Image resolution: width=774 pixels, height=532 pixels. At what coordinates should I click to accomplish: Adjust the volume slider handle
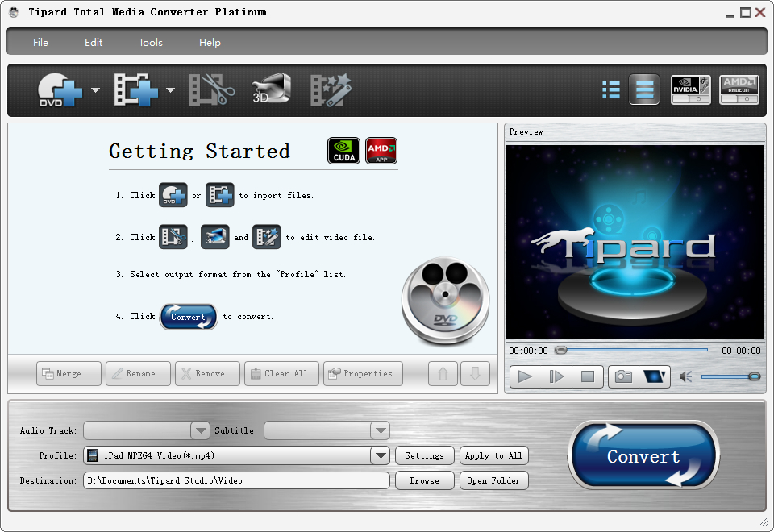(x=754, y=377)
